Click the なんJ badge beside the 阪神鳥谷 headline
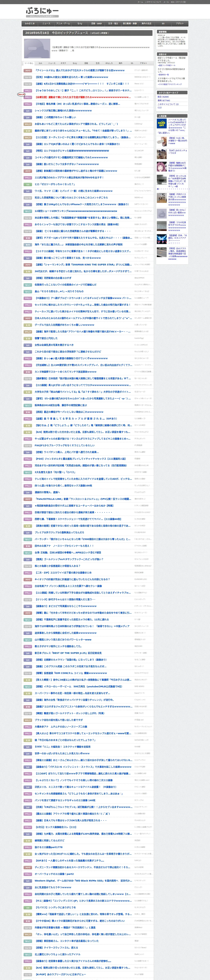 28,405
